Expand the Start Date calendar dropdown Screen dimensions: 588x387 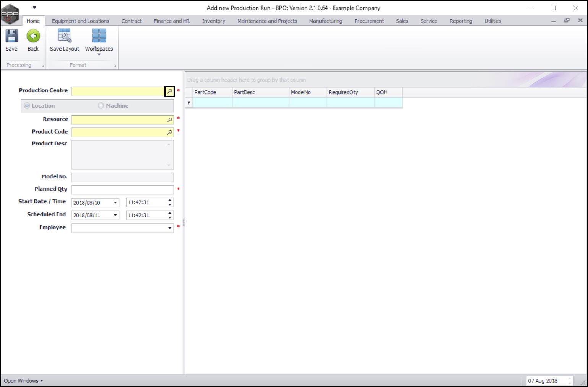pyautogui.click(x=115, y=202)
